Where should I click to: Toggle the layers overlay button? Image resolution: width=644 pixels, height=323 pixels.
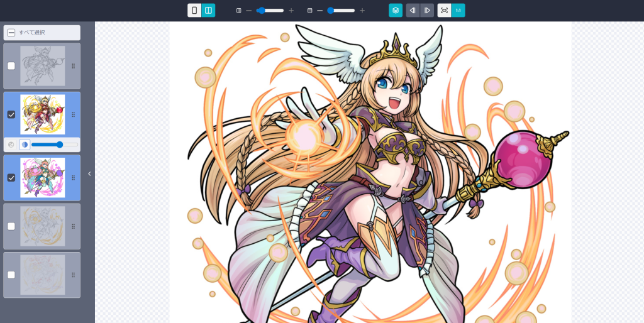coord(396,11)
